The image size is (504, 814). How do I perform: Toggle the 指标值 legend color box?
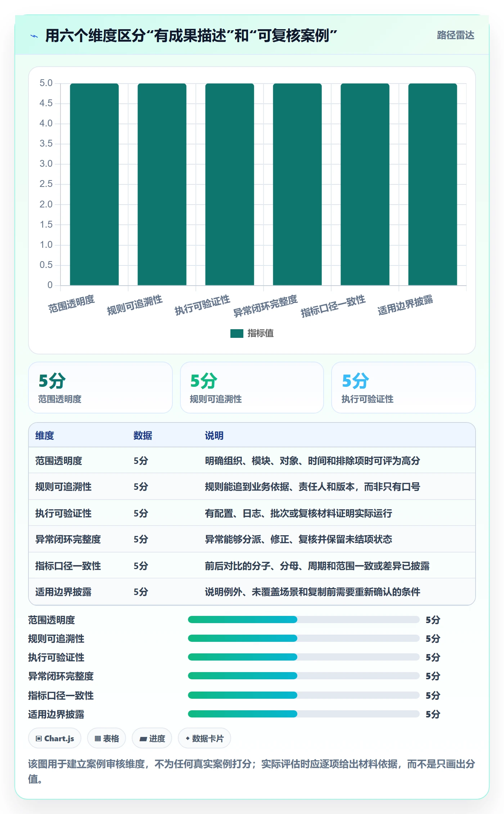[237, 334]
